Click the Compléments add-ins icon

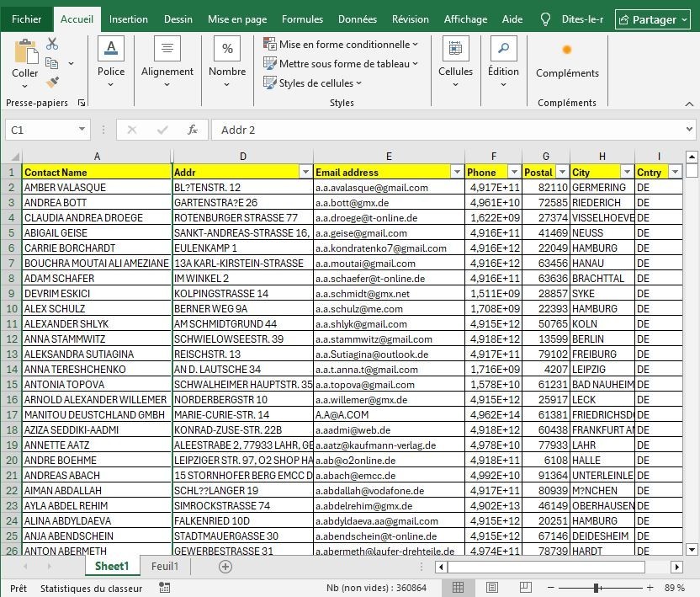pos(567,50)
